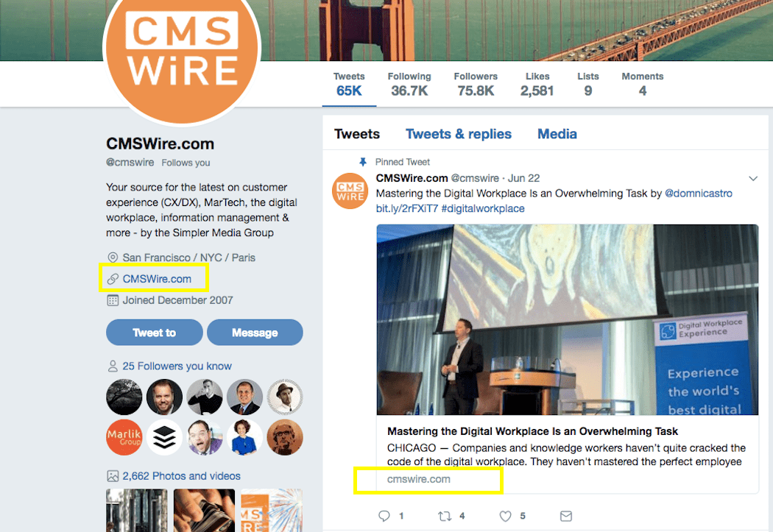Retweet the pinned tweet
The height and width of the screenshot is (532, 773).
coord(445,516)
